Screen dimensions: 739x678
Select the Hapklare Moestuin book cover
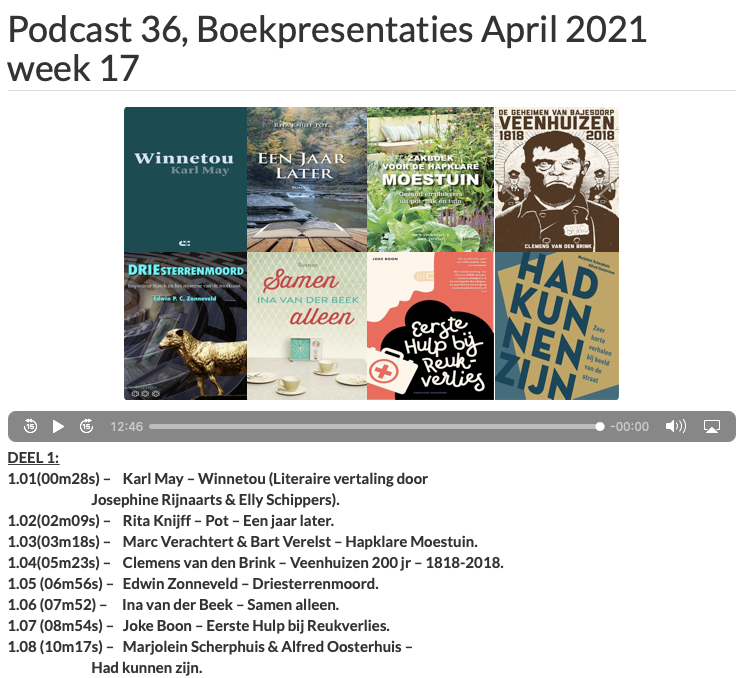pos(430,179)
